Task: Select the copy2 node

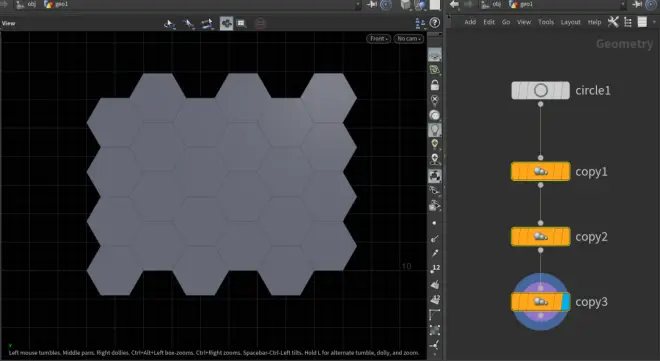Action: pyautogui.click(x=540, y=236)
